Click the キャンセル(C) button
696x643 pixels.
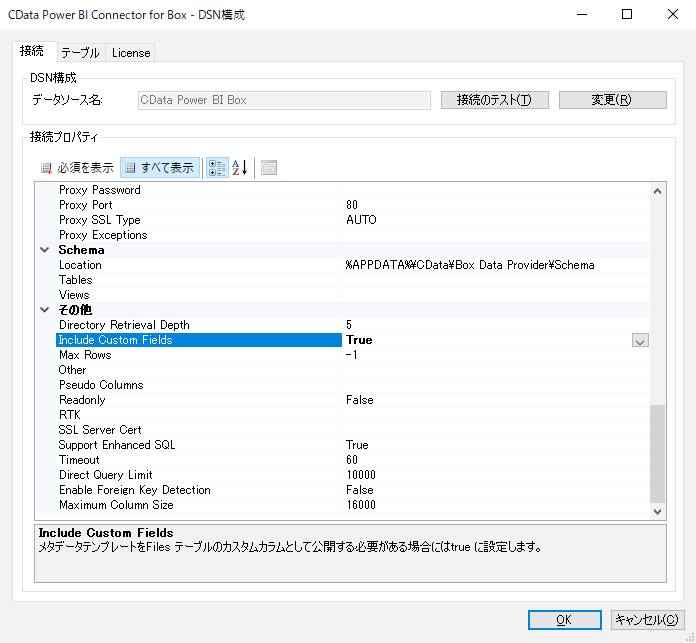coord(648,619)
